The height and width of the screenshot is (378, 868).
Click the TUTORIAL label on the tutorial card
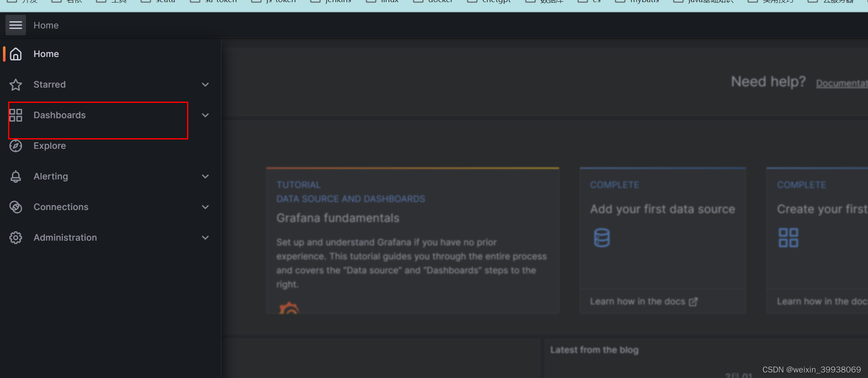(298, 185)
